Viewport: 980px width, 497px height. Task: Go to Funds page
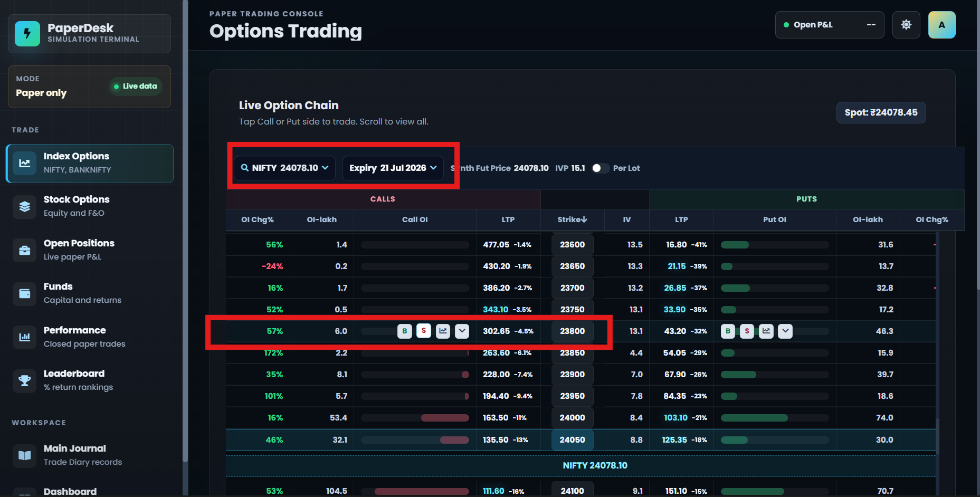point(90,293)
